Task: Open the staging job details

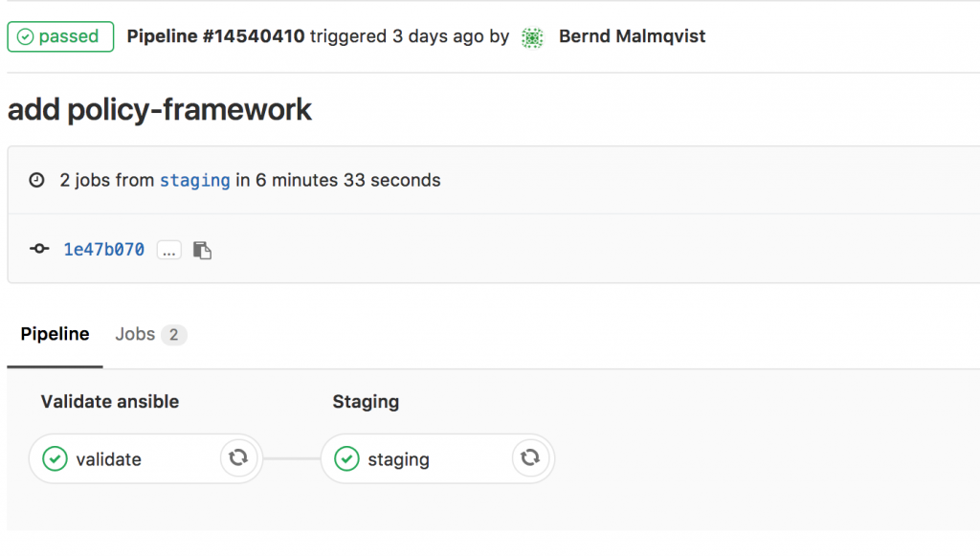Action: (399, 459)
